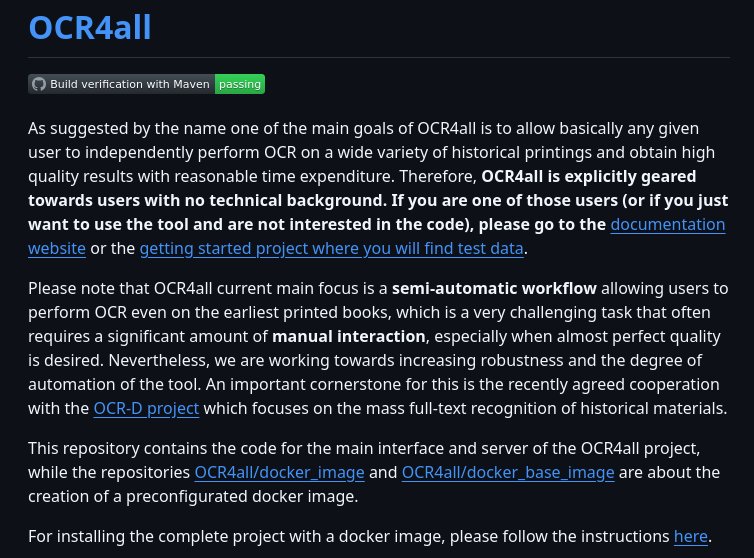The height and width of the screenshot is (558, 754).
Task: Open the OCR4all/docker_base_image repository link
Action: (x=508, y=472)
